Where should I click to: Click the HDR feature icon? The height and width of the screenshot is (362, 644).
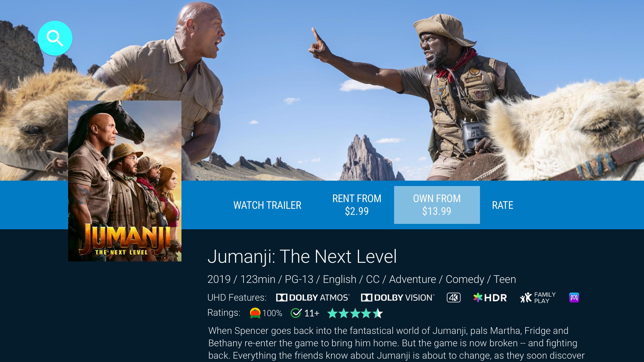(x=490, y=298)
